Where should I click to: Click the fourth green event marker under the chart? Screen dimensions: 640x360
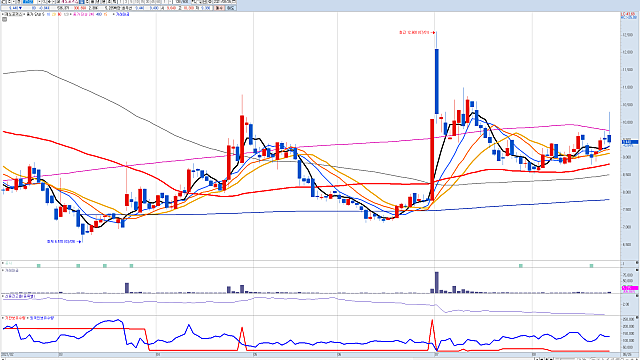(x=131, y=266)
